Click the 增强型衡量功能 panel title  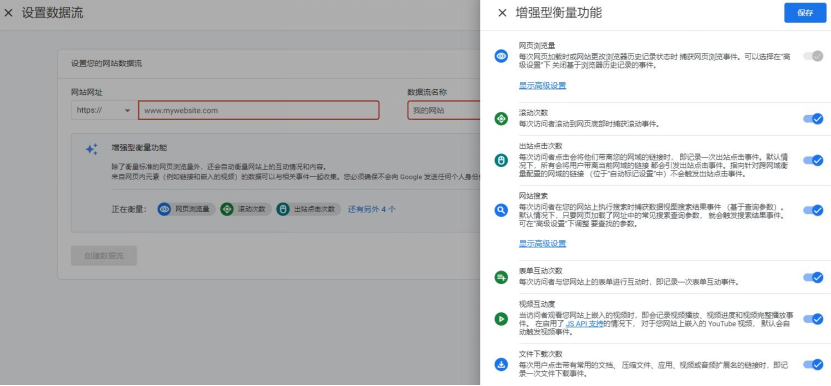(559, 13)
